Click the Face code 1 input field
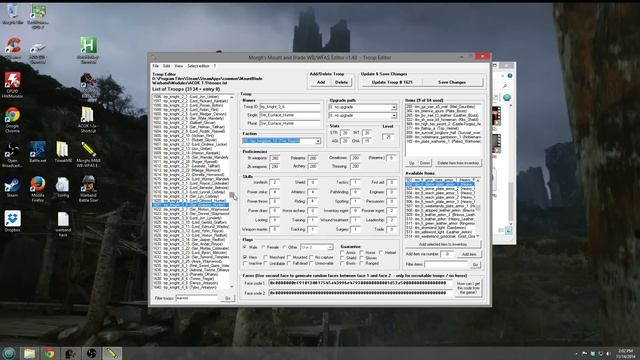 click(x=360, y=283)
